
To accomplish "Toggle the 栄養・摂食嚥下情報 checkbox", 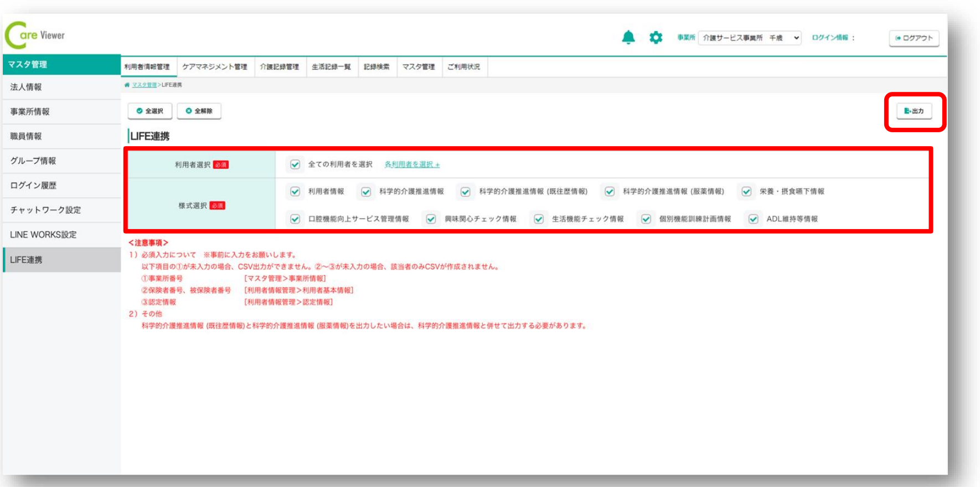I will [746, 191].
